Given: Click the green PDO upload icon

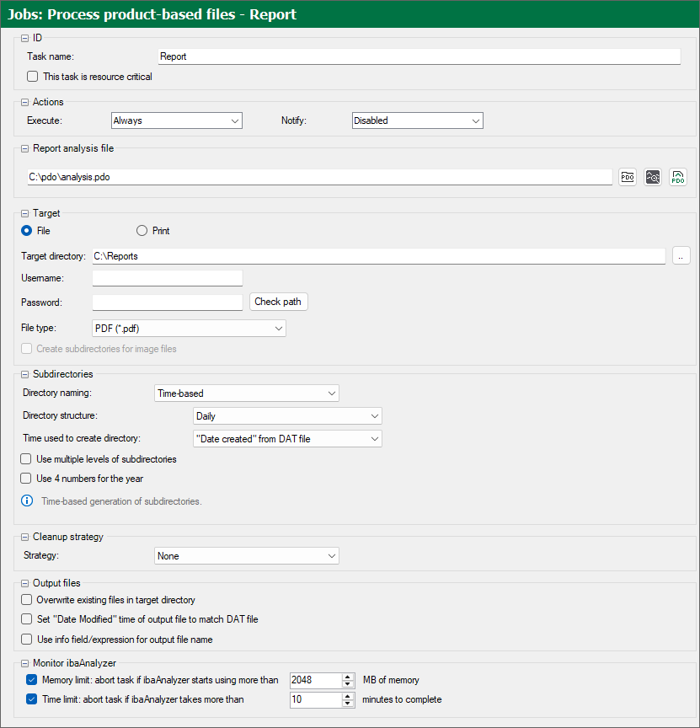Looking at the screenshot, I should coord(678,177).
